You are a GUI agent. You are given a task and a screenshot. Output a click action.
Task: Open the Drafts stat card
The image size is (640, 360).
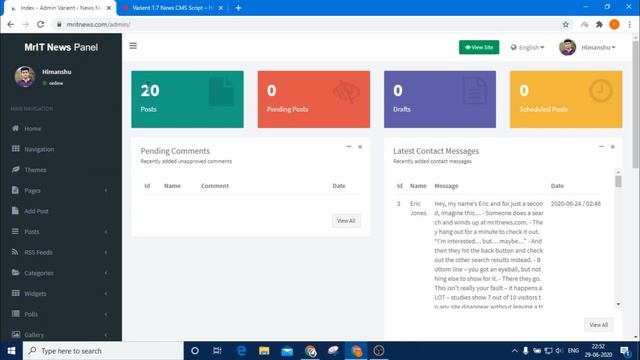click(440, 99)
